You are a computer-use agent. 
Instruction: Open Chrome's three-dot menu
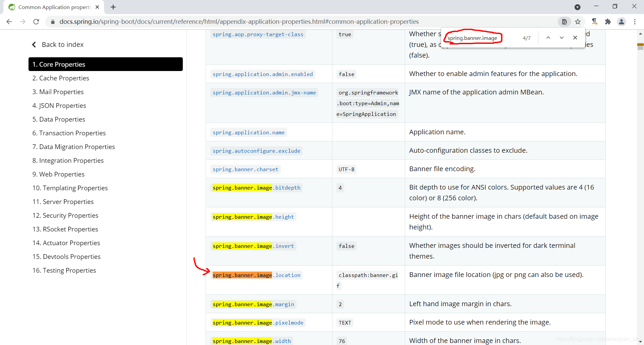[635, 22]
